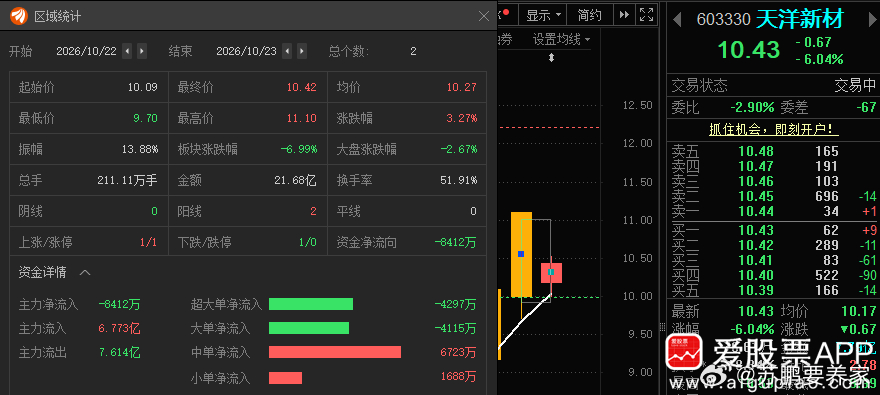
Task: Click the 振幅 value 13.88%
Action: tap(140, 150)
